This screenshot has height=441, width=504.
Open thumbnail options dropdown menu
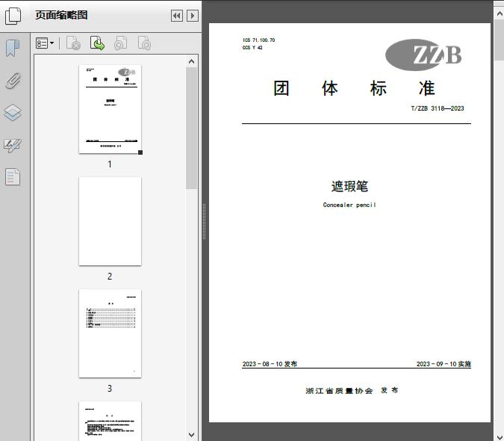45,43
